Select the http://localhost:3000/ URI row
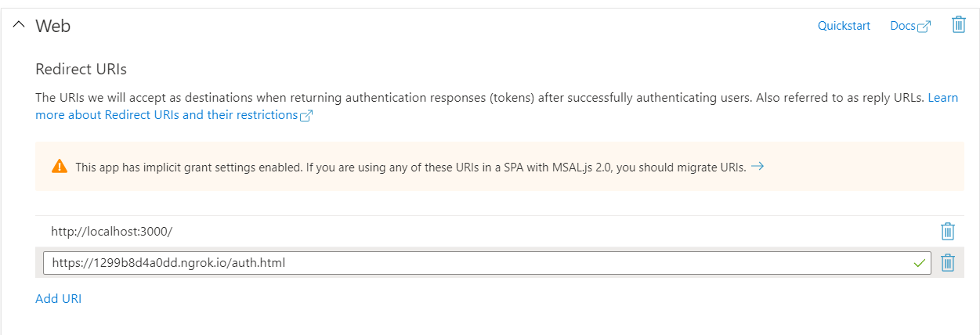This screenshot has height=335, width=980. click(x=313, y=232)
